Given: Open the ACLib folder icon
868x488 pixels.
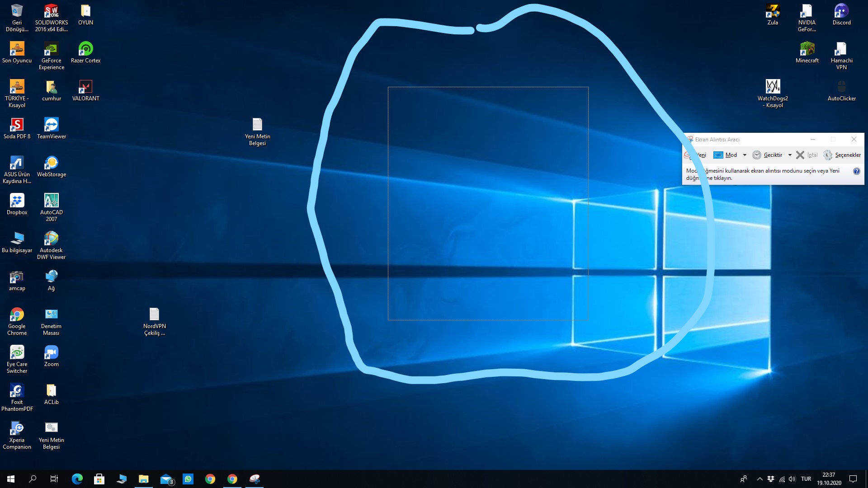Looking at the screenshot, I should click(51, 394).
